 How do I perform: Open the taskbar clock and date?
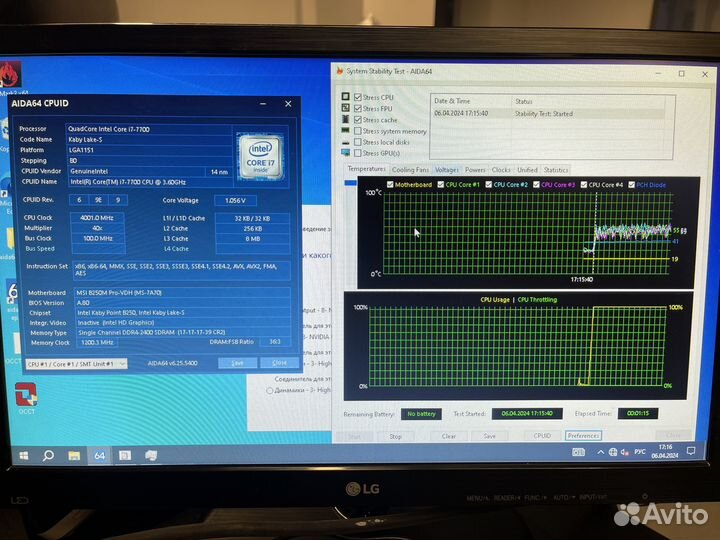[665, 451]
